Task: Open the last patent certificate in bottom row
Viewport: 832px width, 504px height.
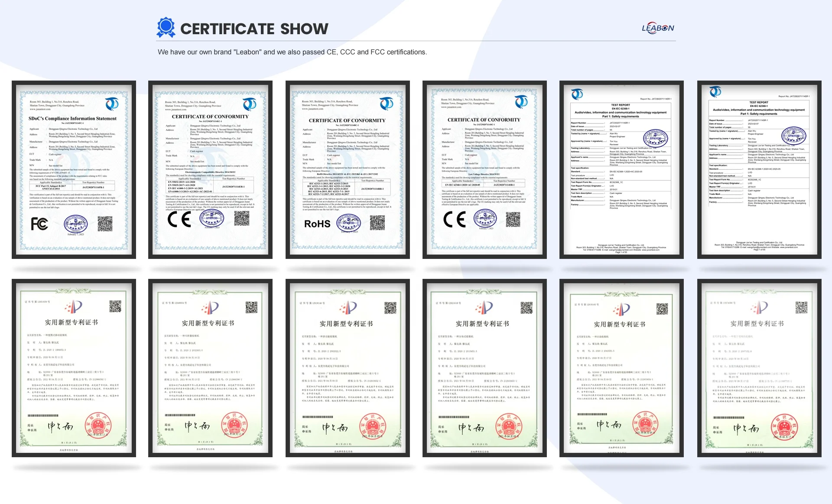Action: click(x=759, y=368)
